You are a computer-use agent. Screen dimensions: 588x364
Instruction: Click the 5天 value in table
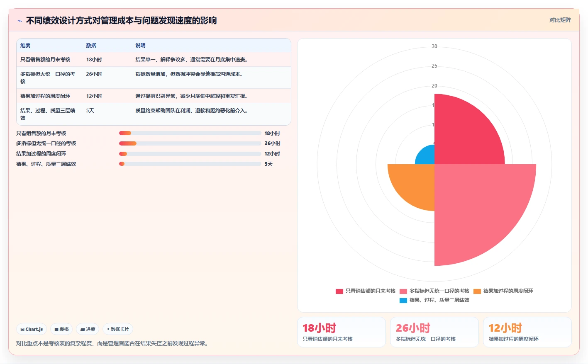coord(90,111)
